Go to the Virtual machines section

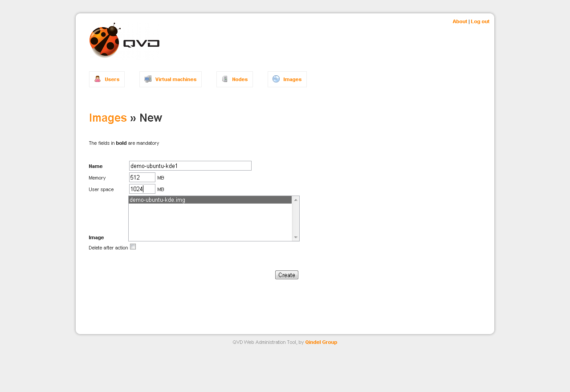pyautogui.click(x=175, y=79)
